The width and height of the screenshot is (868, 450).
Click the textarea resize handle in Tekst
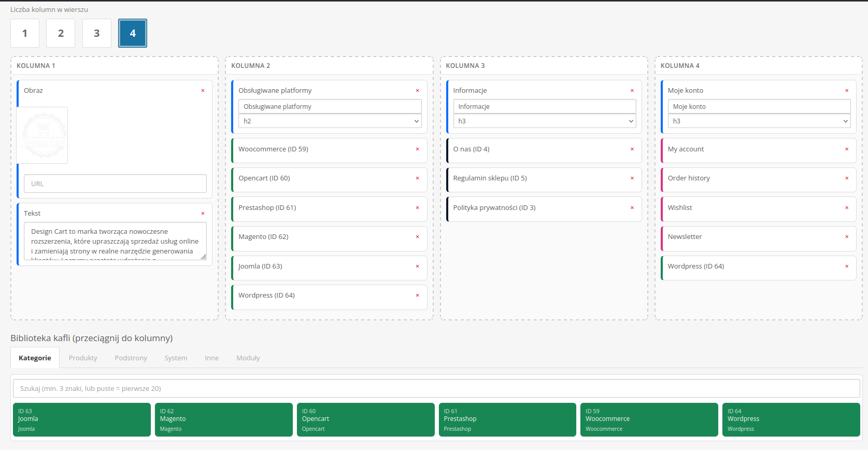203,257
